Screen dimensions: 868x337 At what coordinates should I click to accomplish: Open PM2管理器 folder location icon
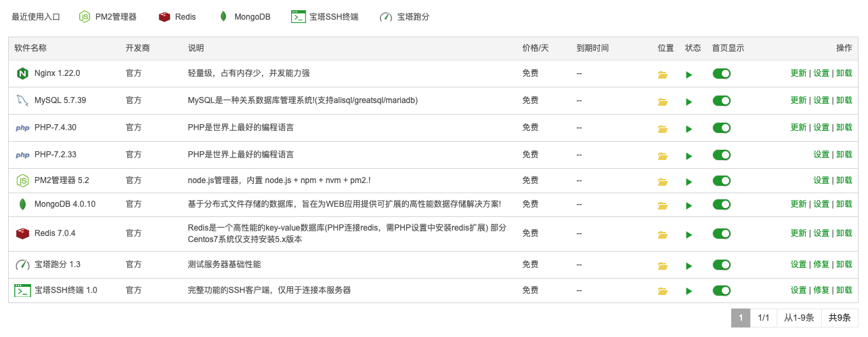click(x=663, y=182)
